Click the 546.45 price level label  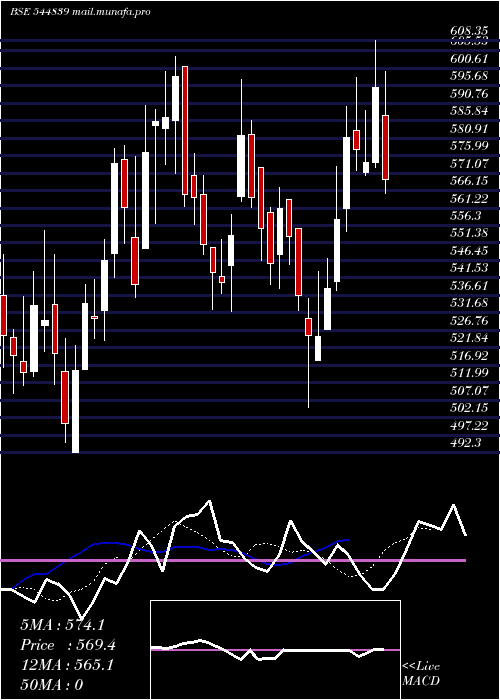(469, 251)
